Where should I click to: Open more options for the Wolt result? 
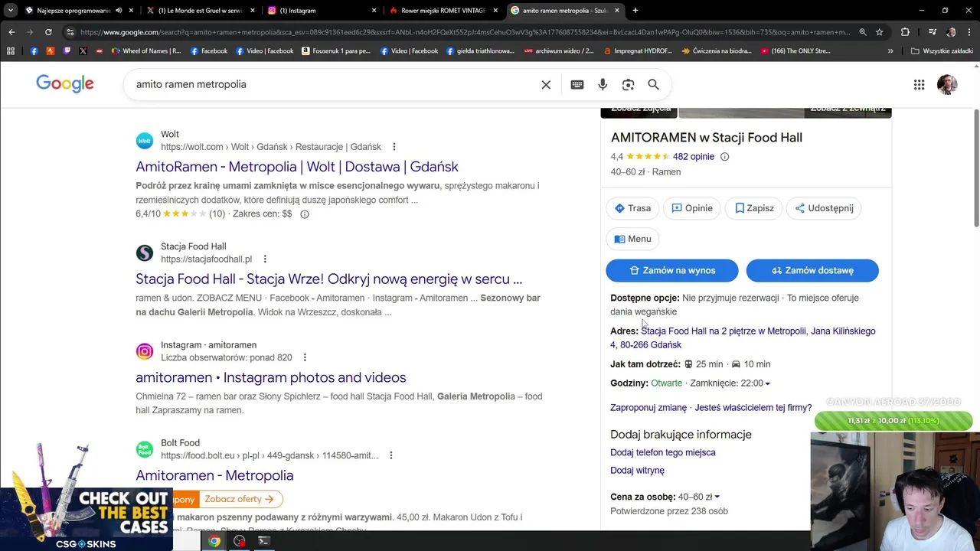click(394, 147)
